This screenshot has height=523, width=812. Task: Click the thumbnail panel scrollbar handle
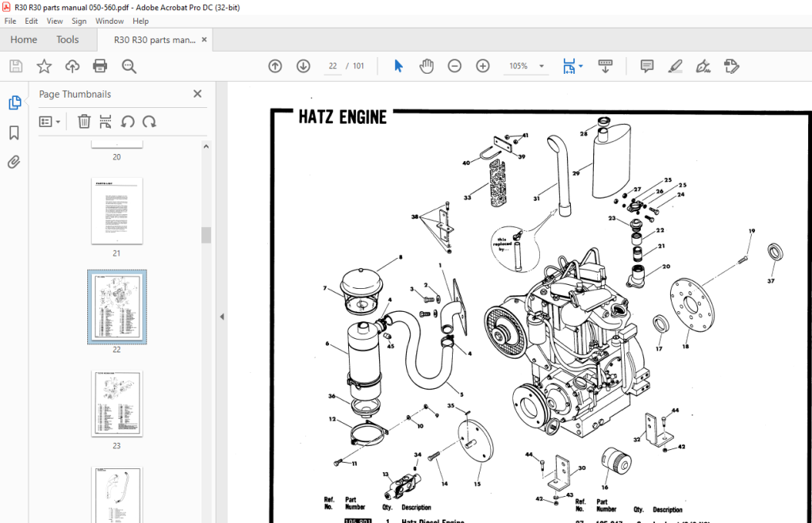[x=206, y=235]
